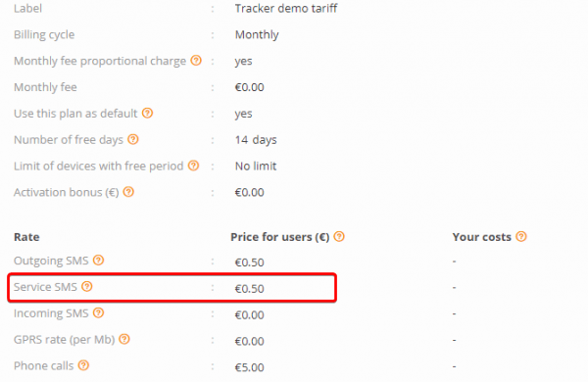Click the Service SMS help icon
Image resolution: width=588 pixels, height=382 pixels.
(x=87, y=286)
